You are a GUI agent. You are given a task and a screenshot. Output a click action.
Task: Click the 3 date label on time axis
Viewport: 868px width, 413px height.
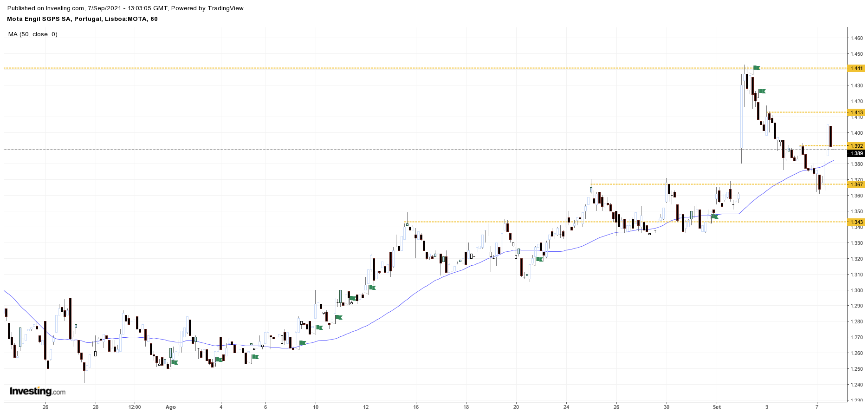767,407
